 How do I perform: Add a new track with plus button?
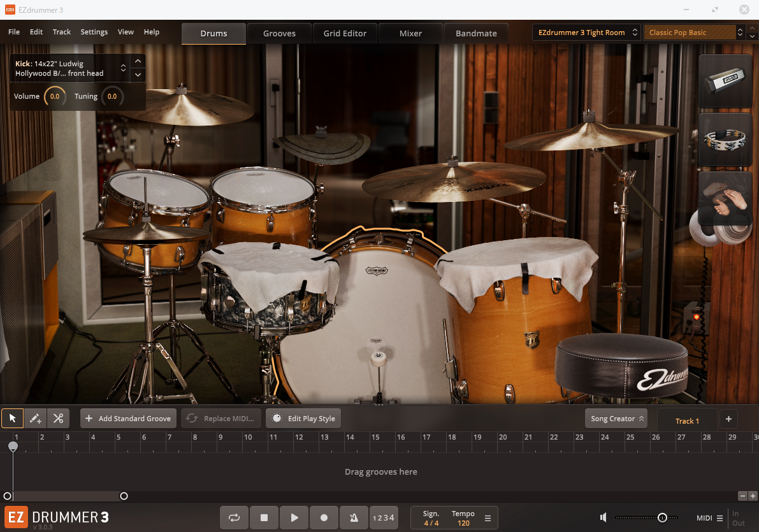click(728, 419)
